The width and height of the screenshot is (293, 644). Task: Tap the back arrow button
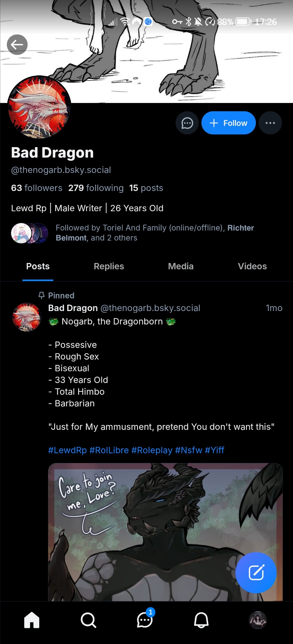point(17,45)
